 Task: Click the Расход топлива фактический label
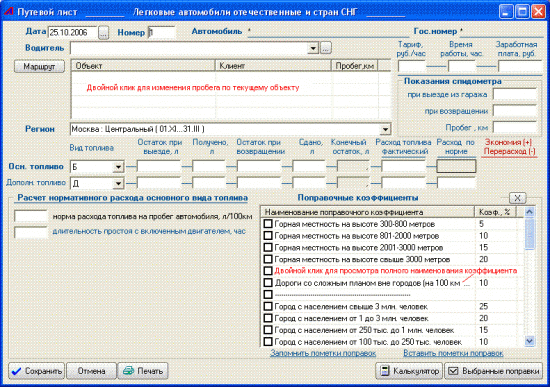(403, 147)
